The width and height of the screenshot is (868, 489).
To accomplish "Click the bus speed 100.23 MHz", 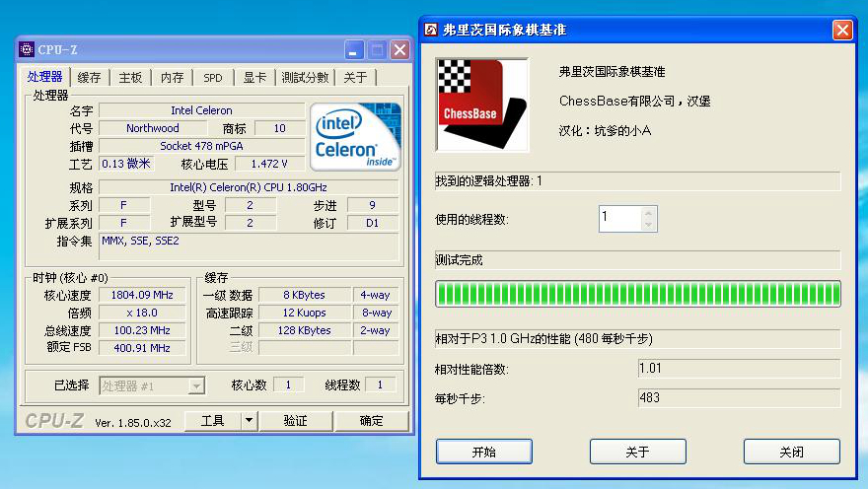I will [x=142, y=330].
